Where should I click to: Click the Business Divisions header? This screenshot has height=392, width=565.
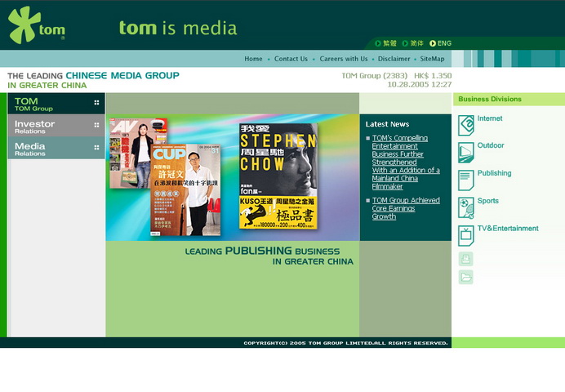pos(490,99)
